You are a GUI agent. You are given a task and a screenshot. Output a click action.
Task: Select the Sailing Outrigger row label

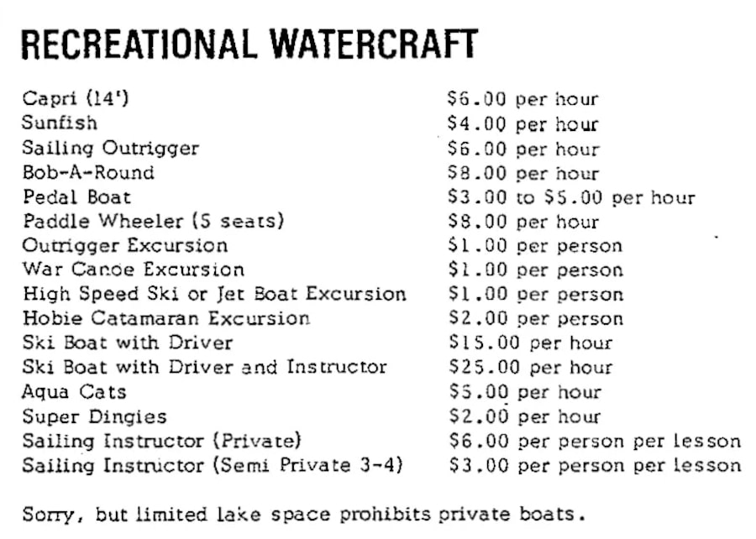(111, 149)
